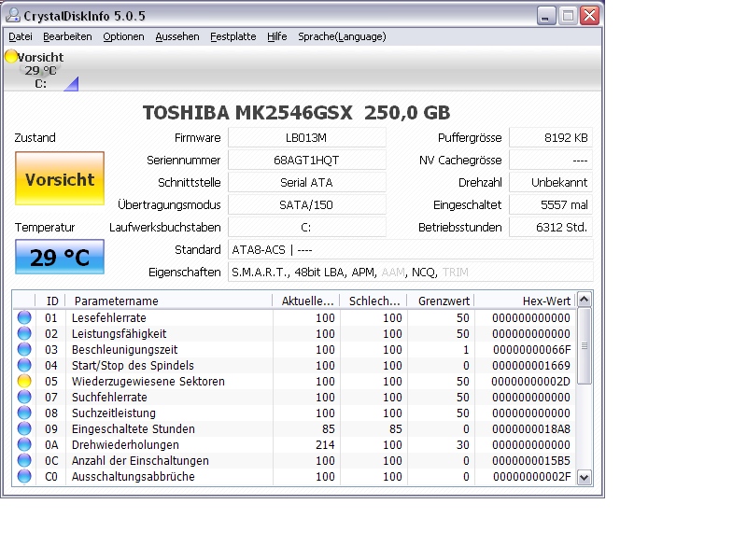Click the Hex-Wert column header
Viewport: 747px width, 560px height.
[526, 301]
